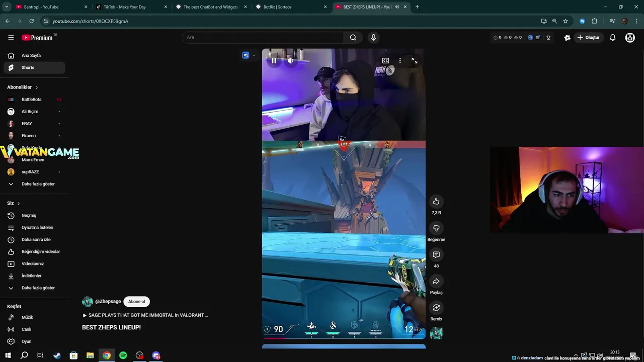The height and width of the screenshot is (362, 644).
Task: Open Canlı live section
Action: point(34,330)
